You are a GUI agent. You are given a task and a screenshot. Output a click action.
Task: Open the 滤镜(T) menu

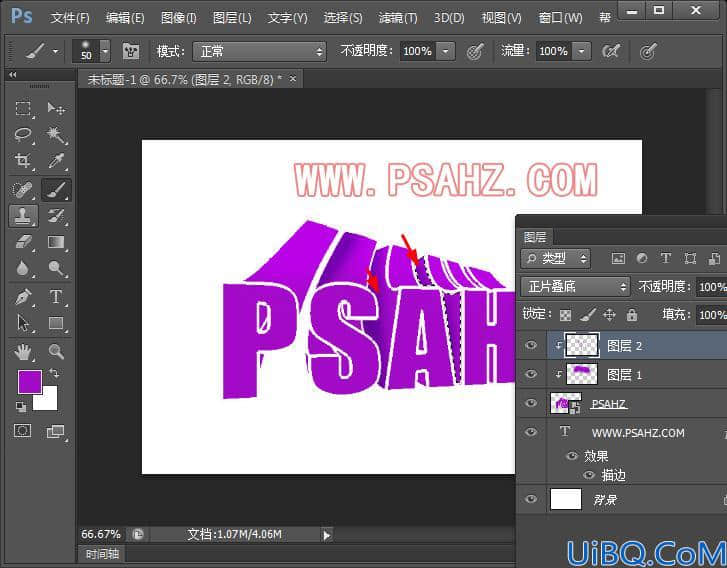coord(398,18)
